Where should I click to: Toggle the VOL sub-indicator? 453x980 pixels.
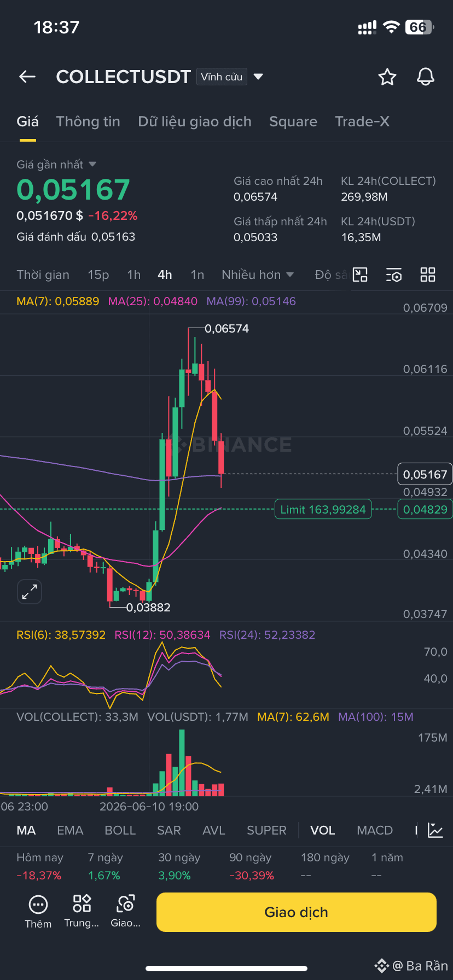tap(322, 830)
